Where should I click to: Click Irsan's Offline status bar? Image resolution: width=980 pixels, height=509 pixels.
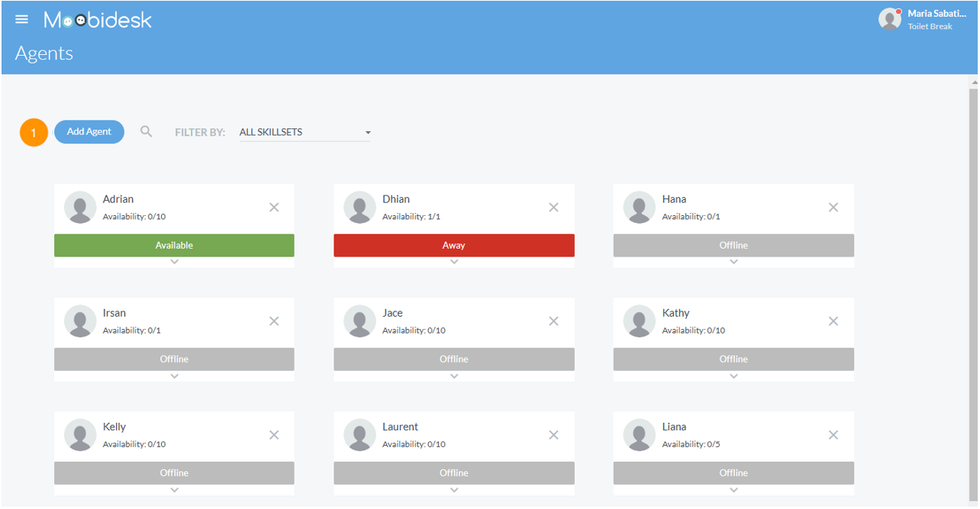click(174, 359)
